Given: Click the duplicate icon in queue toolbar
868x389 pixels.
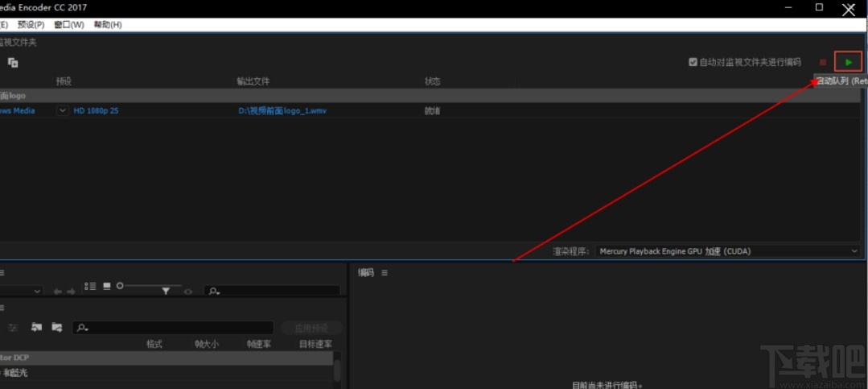Looking at the screenshot, I should pos(13,63).
